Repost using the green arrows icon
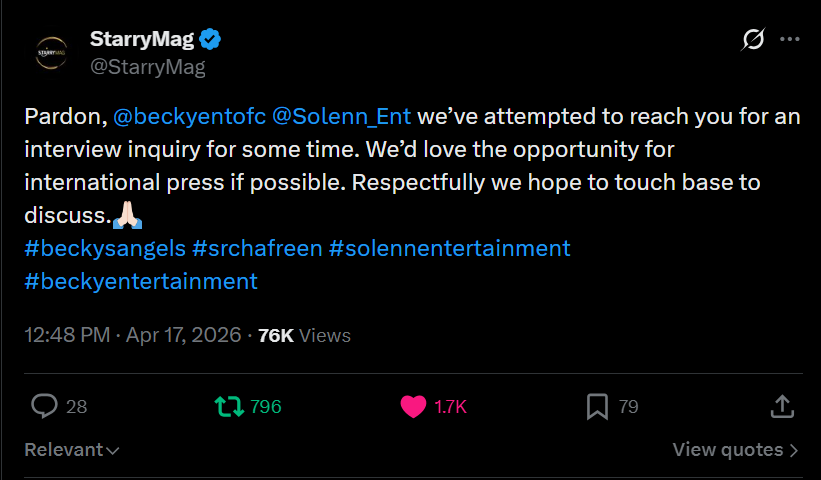This screenshot has height=480, width=821. click(x=229, y=406)
